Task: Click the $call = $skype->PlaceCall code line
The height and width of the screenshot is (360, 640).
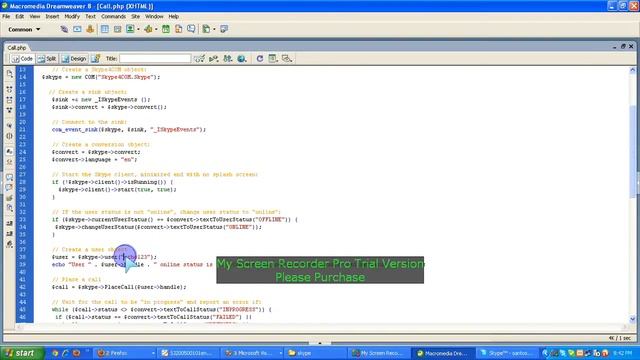Action: 119,287
